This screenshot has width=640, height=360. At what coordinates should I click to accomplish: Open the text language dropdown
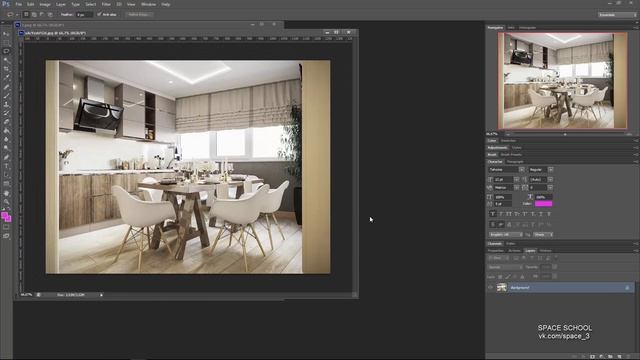506,235
